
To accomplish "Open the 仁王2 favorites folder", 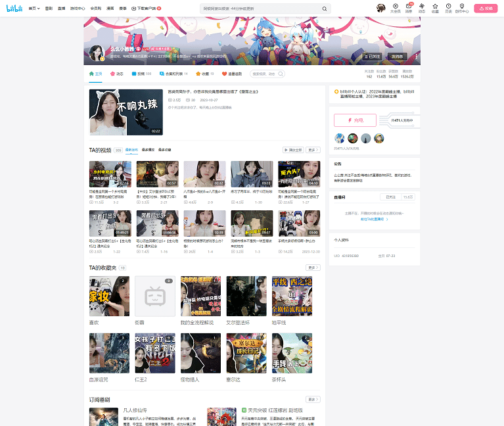I will tap(155, 353).
